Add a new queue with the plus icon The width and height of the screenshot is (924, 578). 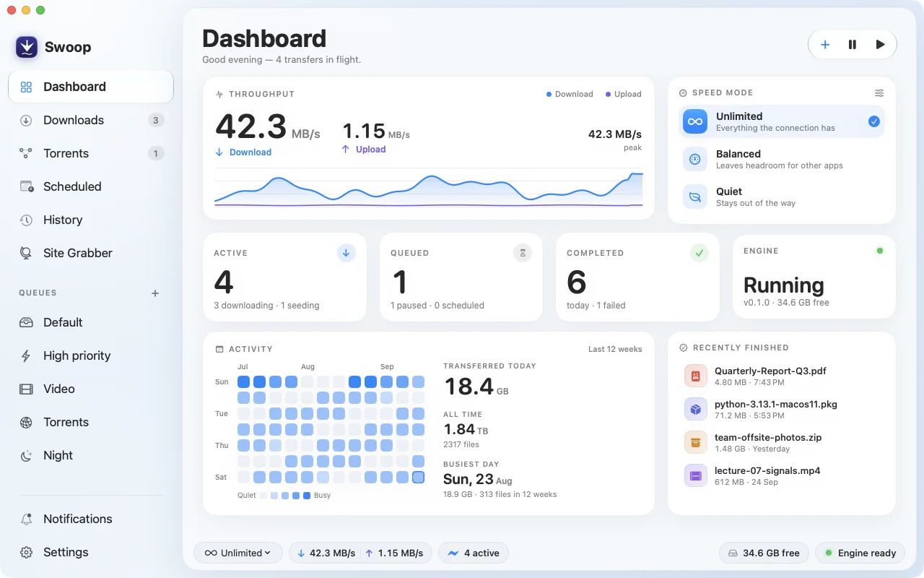coord(154,293)
